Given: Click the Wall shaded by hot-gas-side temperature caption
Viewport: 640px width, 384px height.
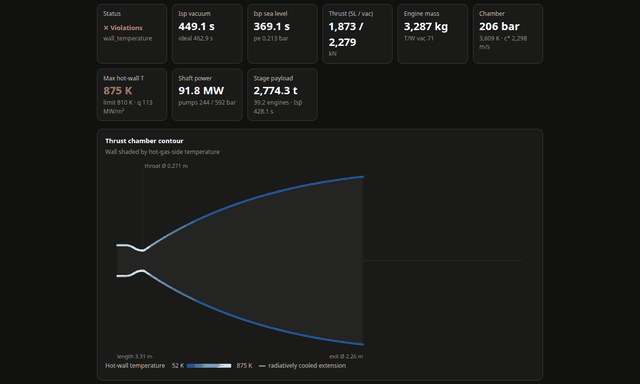Looking at the screenshot, I should pos(162,152).
